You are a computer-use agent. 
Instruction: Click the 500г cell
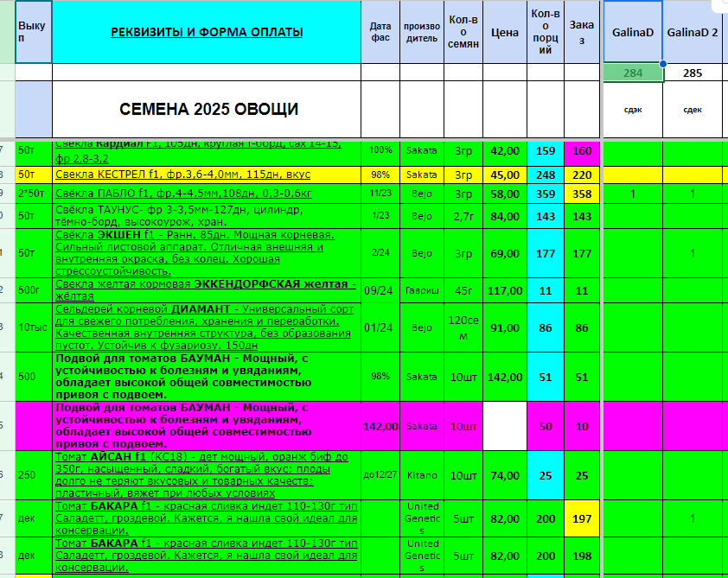pos(34,290)
